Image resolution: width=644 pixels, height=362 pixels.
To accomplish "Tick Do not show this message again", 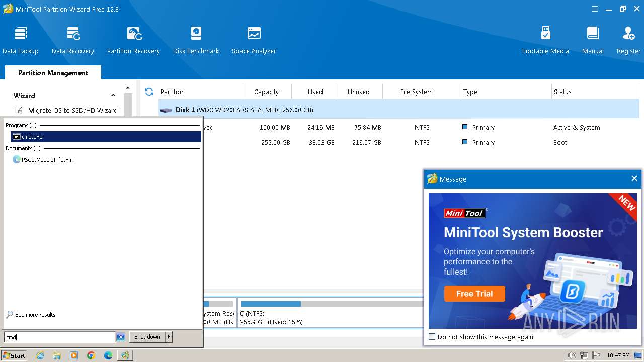I will point(432,337).
